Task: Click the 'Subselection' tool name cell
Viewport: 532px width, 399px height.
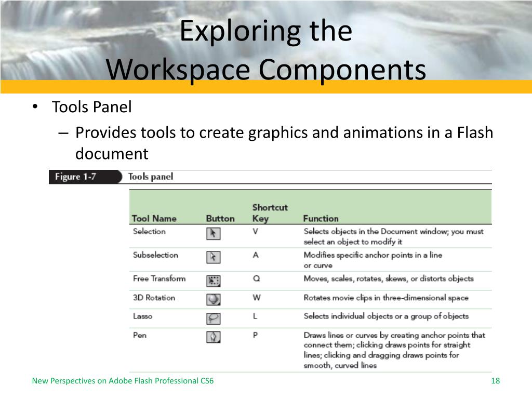Action: 155,255
